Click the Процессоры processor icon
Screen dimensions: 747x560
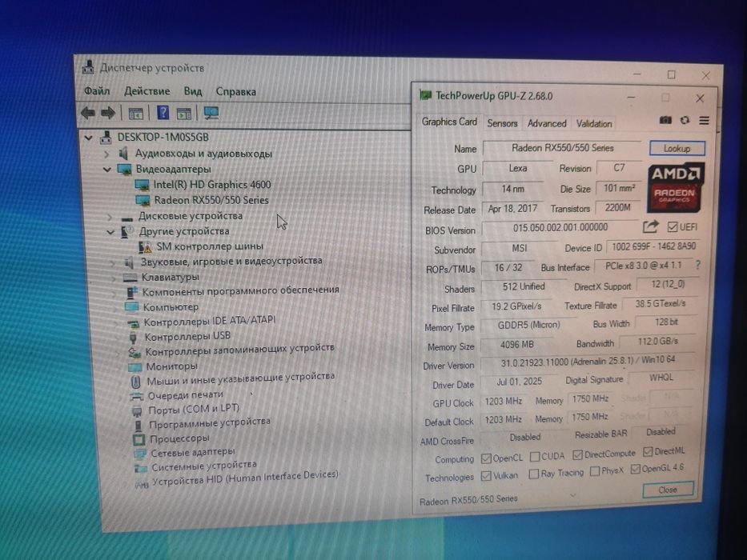139,439
